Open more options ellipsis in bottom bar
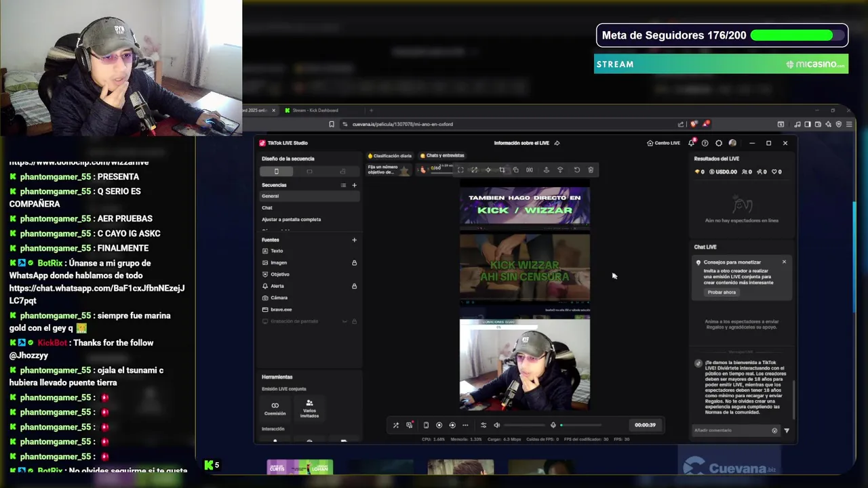This screenshot has width=868, height=488. 465,425
